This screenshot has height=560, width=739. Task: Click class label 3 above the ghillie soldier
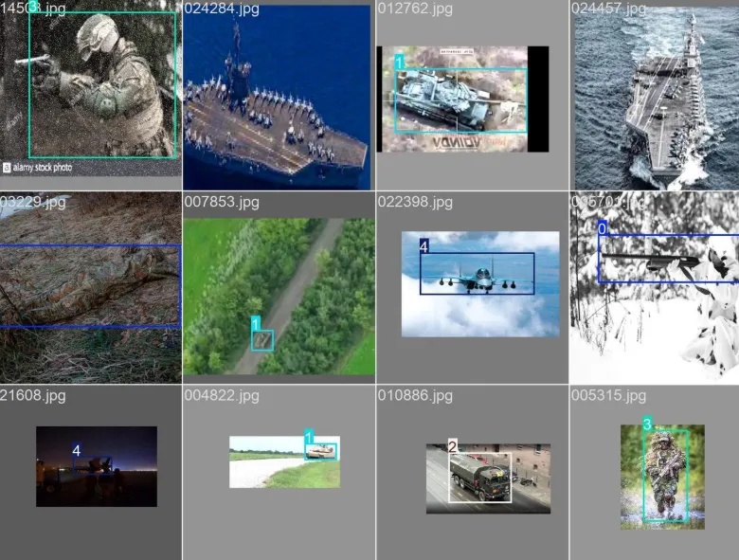click(647, 424)
